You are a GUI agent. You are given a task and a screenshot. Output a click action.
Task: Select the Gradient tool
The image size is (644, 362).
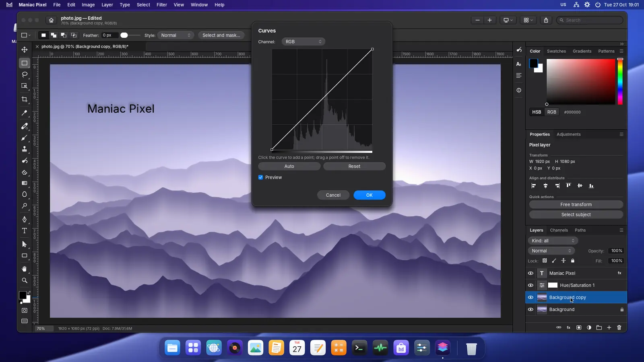coord(25,183)
